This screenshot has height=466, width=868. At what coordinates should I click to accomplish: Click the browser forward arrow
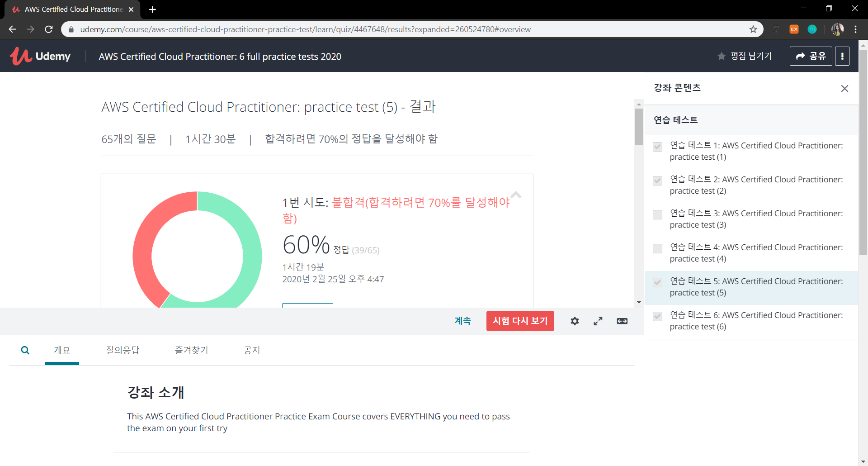point(30,29)
